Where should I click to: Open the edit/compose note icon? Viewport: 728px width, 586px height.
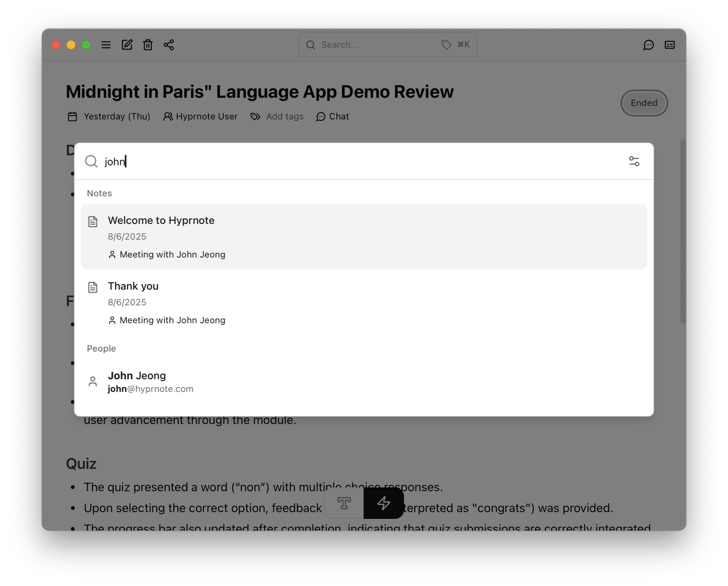127,44
